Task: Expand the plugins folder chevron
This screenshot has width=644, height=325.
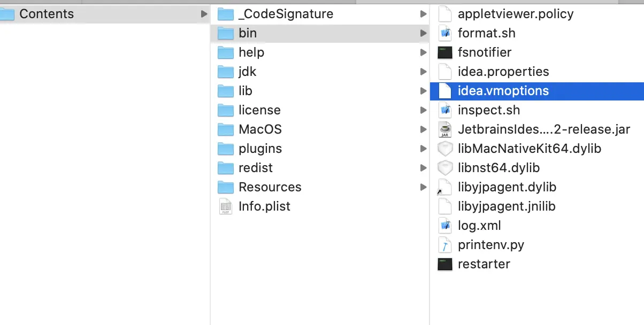Action: (x=424, y=149)
